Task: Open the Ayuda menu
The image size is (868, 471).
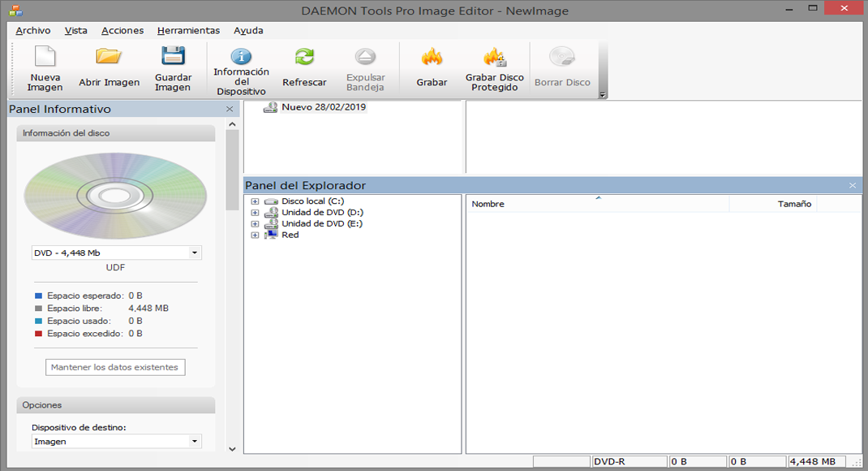Action: [x=248, y=31]
